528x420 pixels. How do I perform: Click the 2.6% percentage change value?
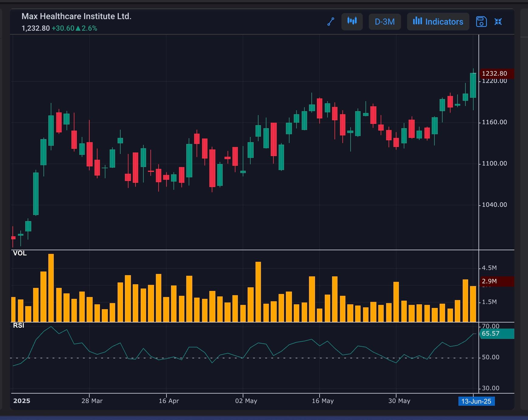coord(89,28)
